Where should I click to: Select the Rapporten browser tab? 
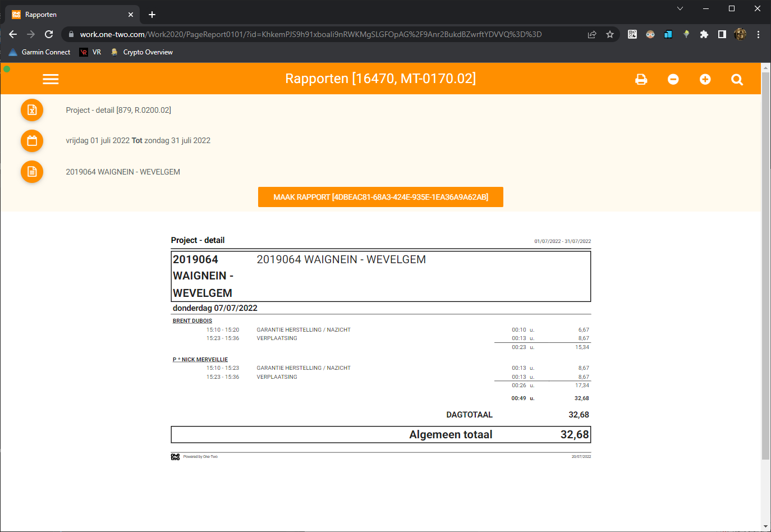72,15
